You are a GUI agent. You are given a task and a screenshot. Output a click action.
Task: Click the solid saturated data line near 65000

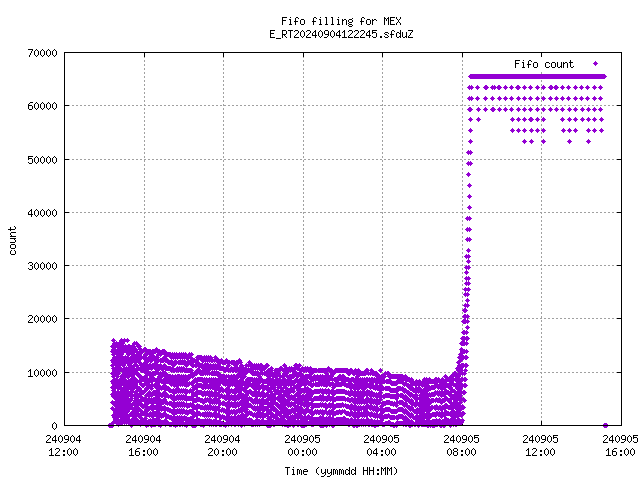538,76
